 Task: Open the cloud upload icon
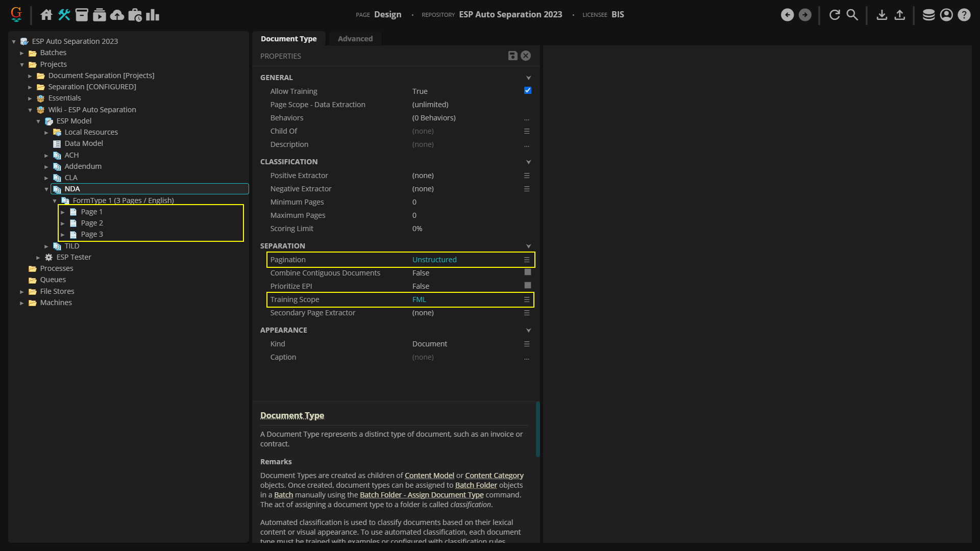(117, 15)
